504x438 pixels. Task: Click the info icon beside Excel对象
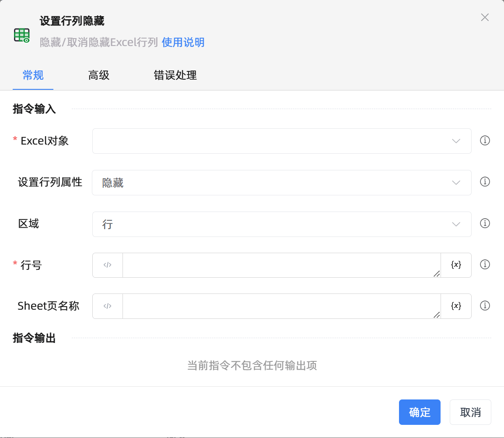[x=485, y=141]
